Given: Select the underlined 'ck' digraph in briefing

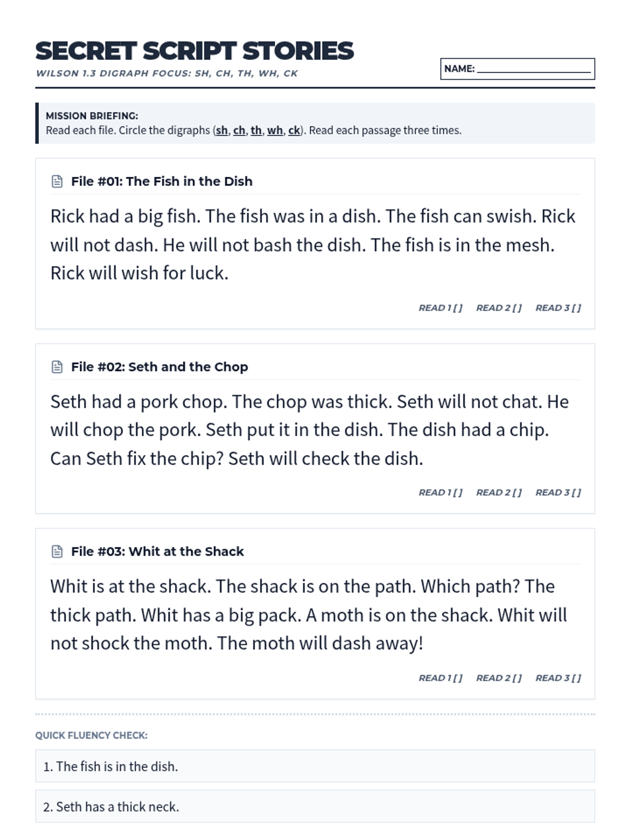Looking at the screenshot, I should [x=294, y=130].
